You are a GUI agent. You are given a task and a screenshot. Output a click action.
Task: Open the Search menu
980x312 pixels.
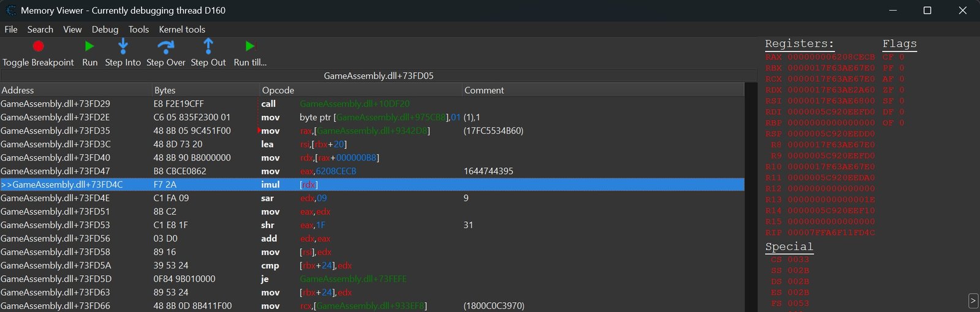point(40,29)
